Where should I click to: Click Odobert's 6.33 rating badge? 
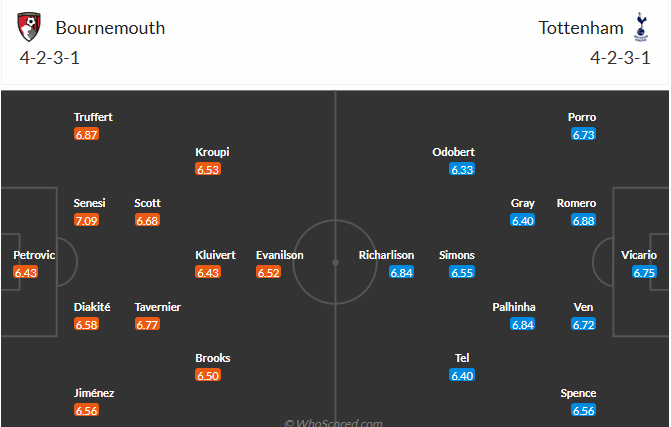[x=462, y=169]
